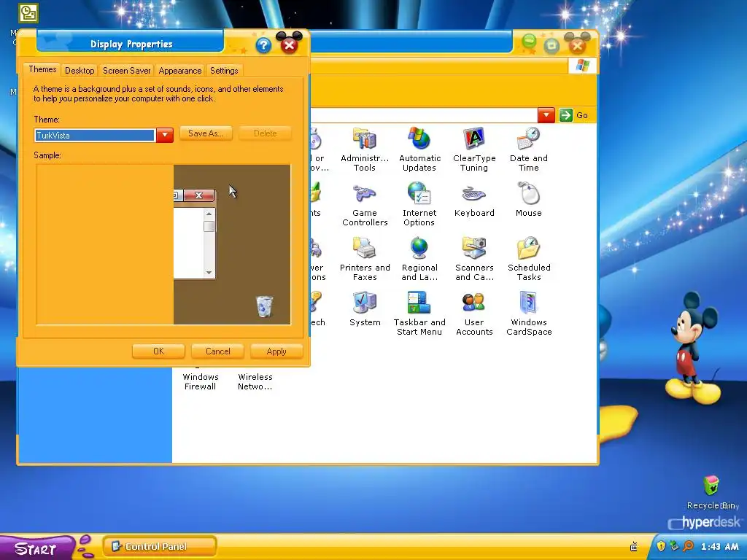The image size is (747, 560).
Task: Open Scheduled Tasks icon
Action: (x=528, y=248)
